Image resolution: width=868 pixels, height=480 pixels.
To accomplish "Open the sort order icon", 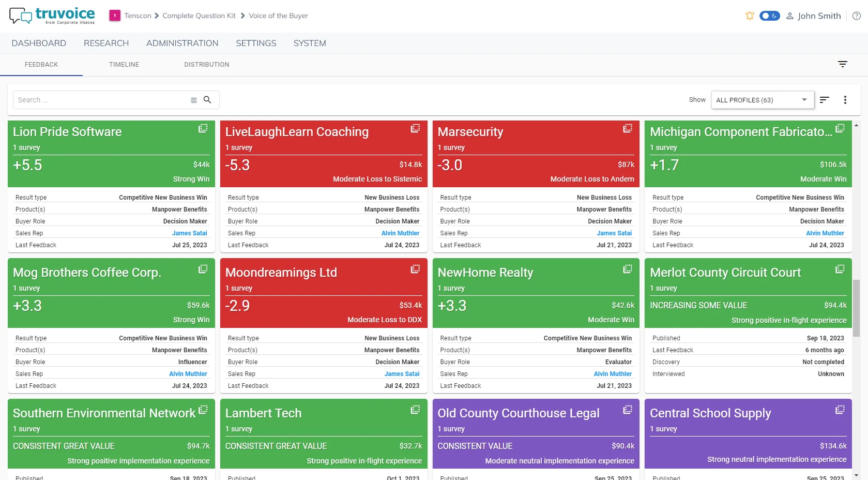I will pyautogui.click(x=825, y=100).
